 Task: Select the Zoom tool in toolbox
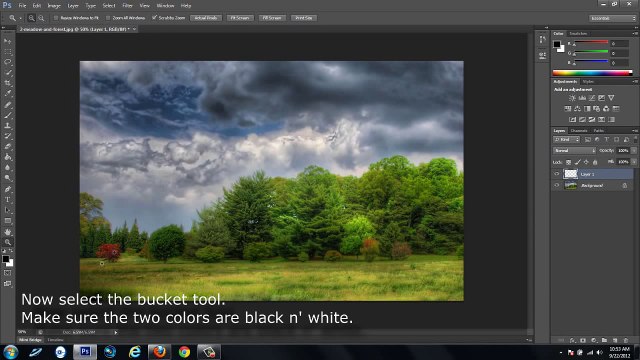pos(7,242)
